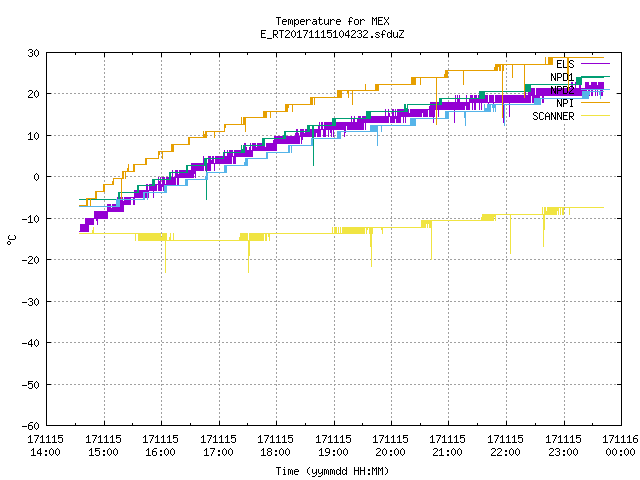Image resolution: width=640 pixels, height=480 pixels.
Task: Click the y-axis label '0'
Action: click(x=37, y=178)
